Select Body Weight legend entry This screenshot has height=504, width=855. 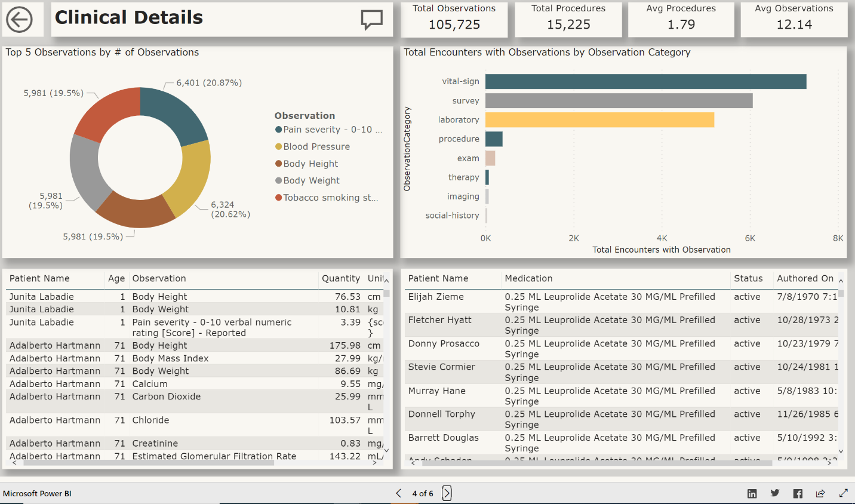point(307,180)
